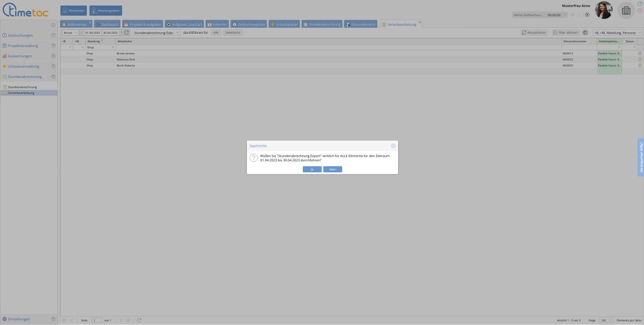Toggle the Filter aktiviert button
Image resolution: width=644 pixels, height=325 pixels.
click(x=565, y=32)
